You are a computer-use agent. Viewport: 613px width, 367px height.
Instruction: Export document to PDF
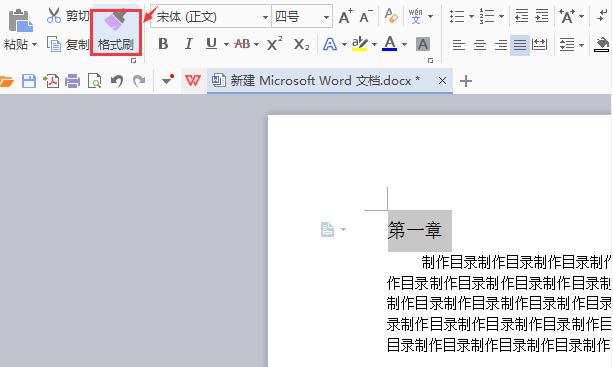click(x=51, y=81)
